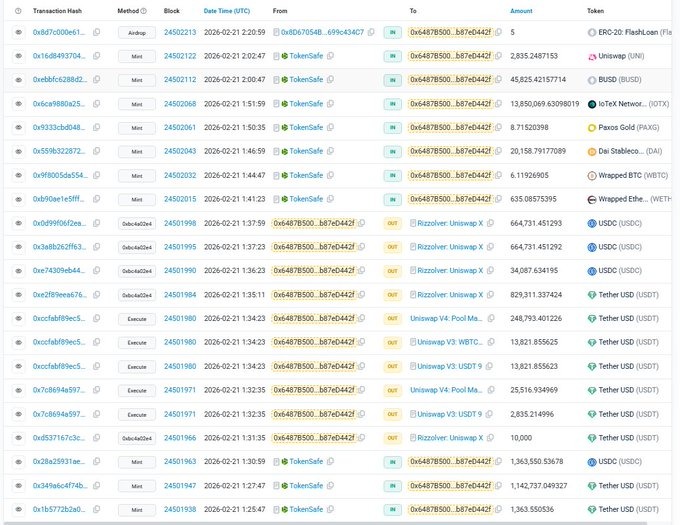The image size is (680, 525).
Task: Preview transaction 0x9333cbd048 eye icon
Action: [x=19, y=128]
